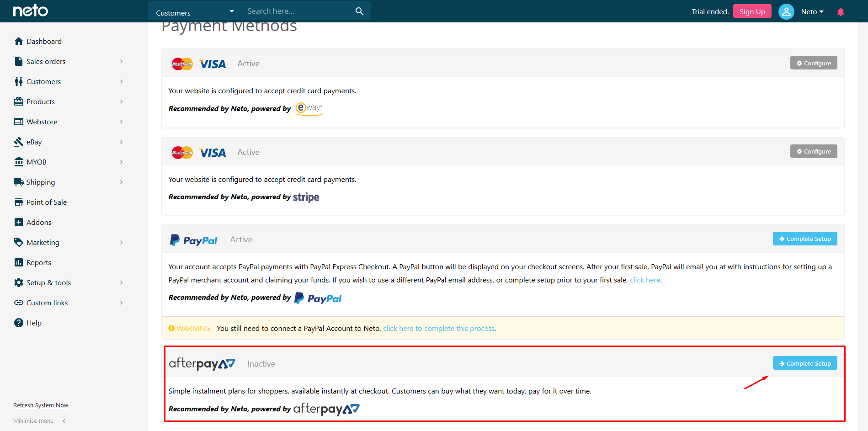Screen dimensions: 868x431
Task: Expand the Webstore submenu chevron
Action: point(122,122)
